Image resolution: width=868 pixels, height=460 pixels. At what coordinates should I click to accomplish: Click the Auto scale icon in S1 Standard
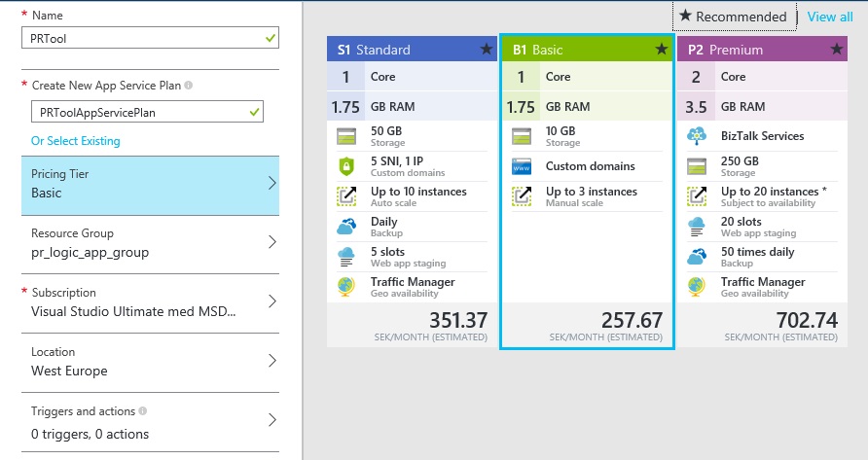(347, 196)
